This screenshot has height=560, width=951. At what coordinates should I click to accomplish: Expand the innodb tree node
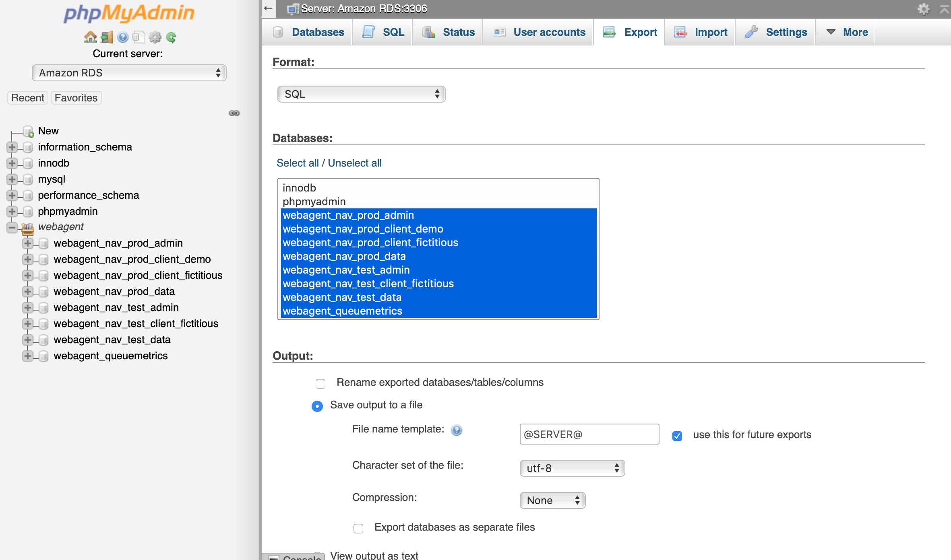coord(12,163)
